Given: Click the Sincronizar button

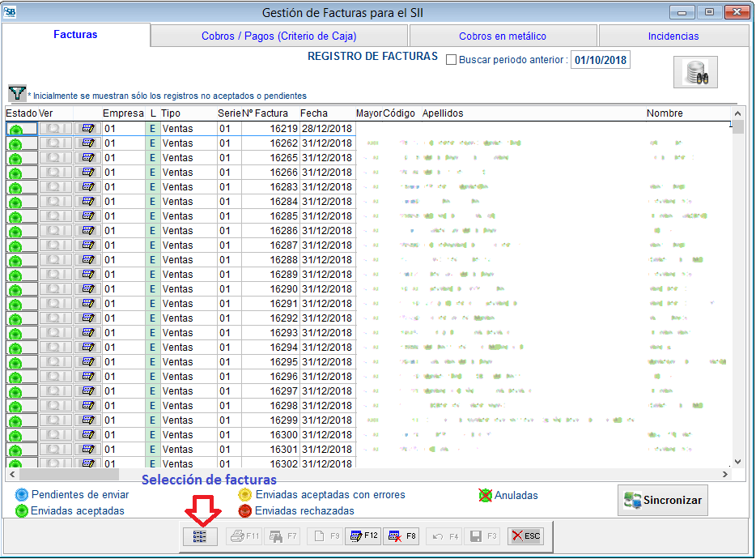Looking at the screenshot, I should coord(662,501).
